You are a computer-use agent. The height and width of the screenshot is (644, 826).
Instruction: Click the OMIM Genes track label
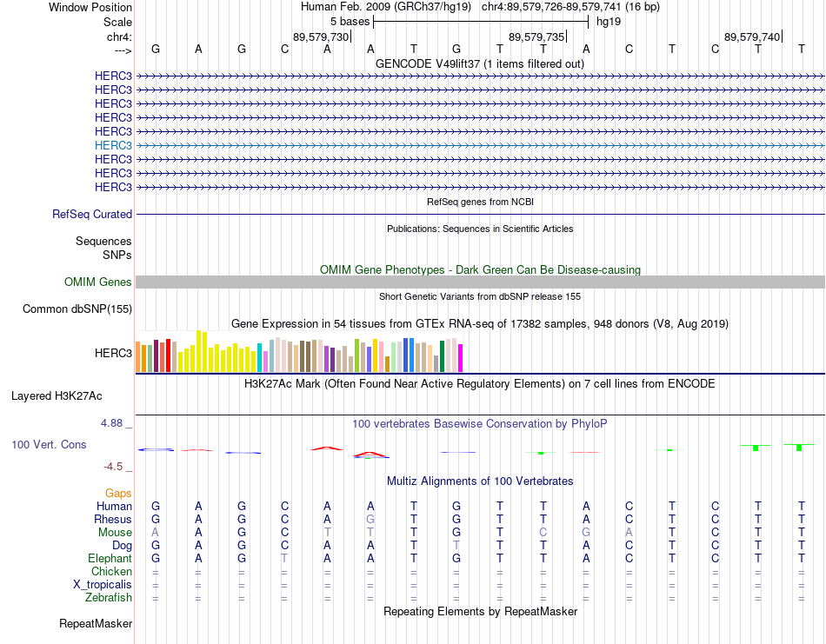pyautogui.click(x=98, y=282)
